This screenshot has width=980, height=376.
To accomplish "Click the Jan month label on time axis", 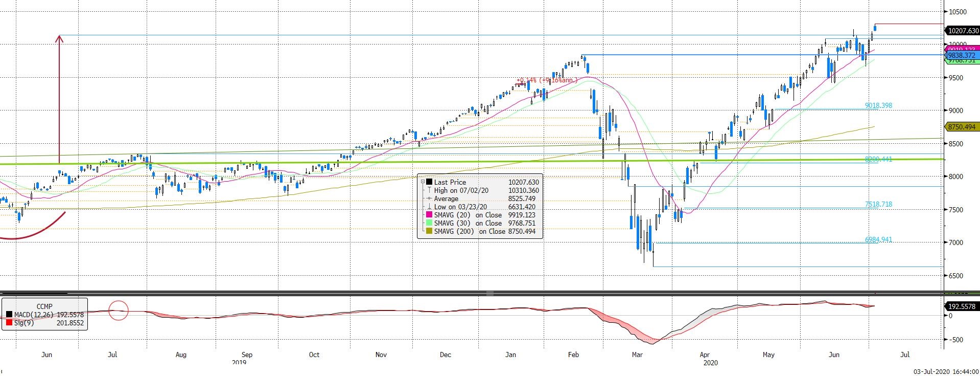I will tap(511, 355).
